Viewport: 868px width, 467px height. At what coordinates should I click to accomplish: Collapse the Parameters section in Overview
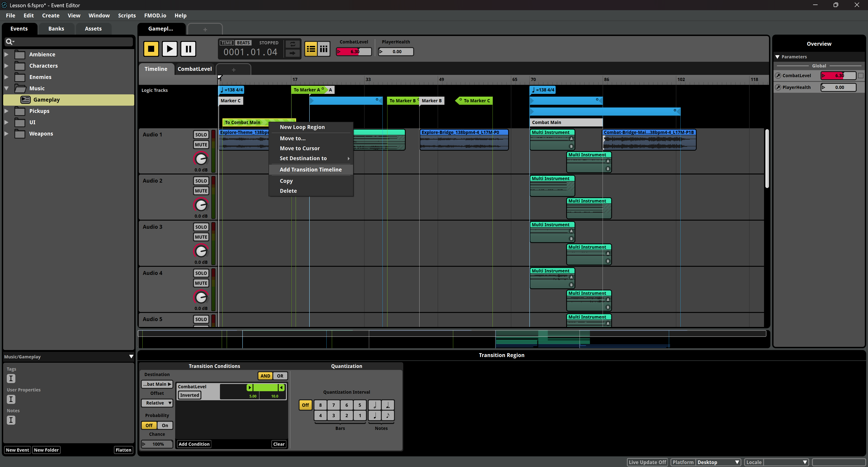pyautogui.click(x=777, y=57)
